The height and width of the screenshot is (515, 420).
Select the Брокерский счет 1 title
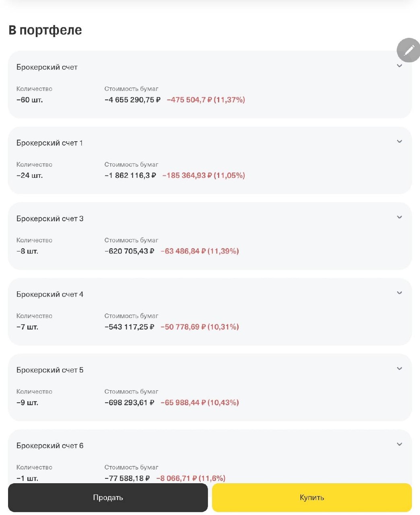pos(49,143)
